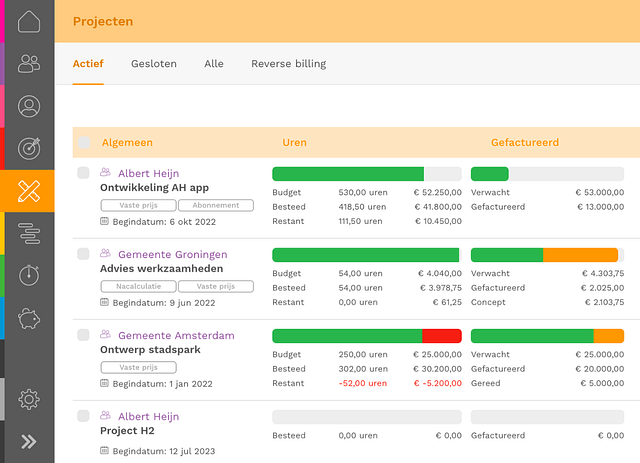Click Vaste prijs tag on Advies werkzaamheden

click(x=216, y=286)
